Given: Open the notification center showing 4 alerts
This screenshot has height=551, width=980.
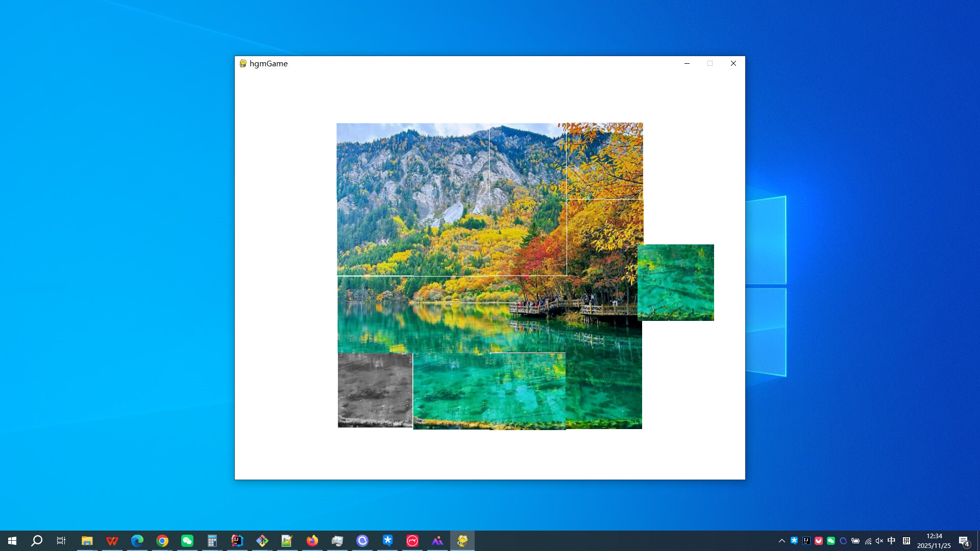Looking at the screenshot, I should coord(965,540).
